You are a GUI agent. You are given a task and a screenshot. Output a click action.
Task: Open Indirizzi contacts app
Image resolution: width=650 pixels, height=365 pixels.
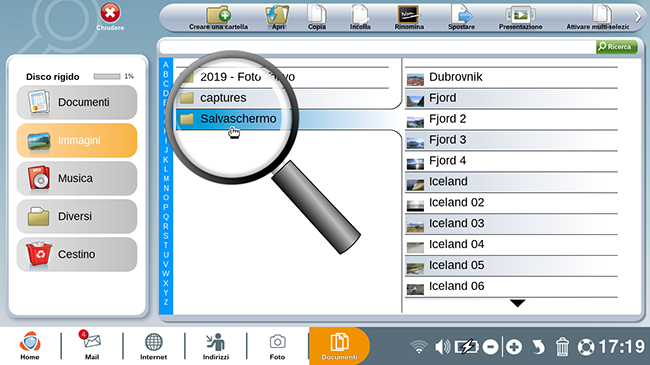coord(216,346)
